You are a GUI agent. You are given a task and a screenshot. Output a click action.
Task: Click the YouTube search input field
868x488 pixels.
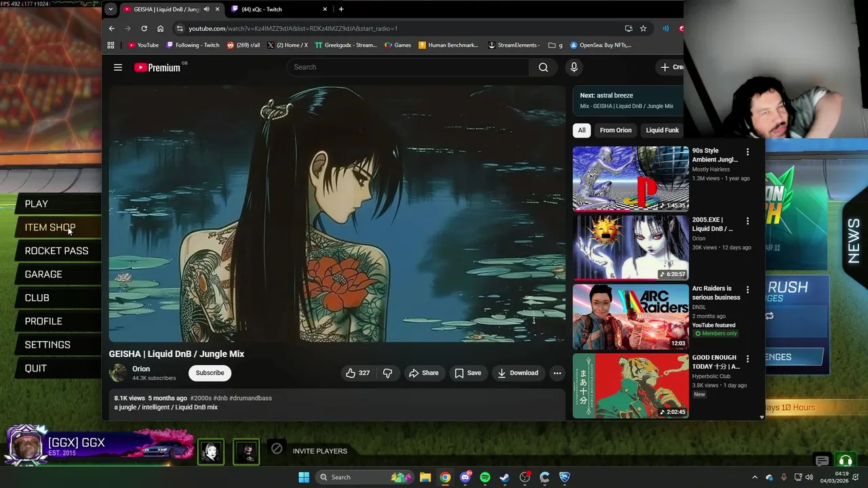coord(408,67)
